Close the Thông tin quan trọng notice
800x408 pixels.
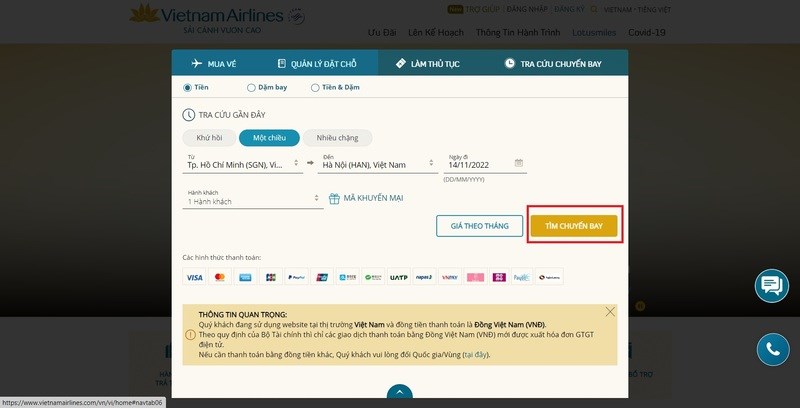pos(610,312)
